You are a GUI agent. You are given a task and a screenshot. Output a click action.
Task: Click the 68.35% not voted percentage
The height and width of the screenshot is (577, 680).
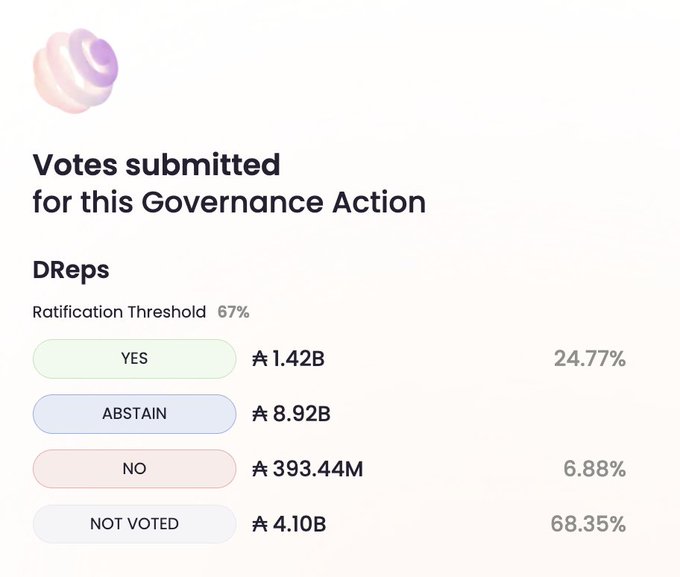click(588, 524)
